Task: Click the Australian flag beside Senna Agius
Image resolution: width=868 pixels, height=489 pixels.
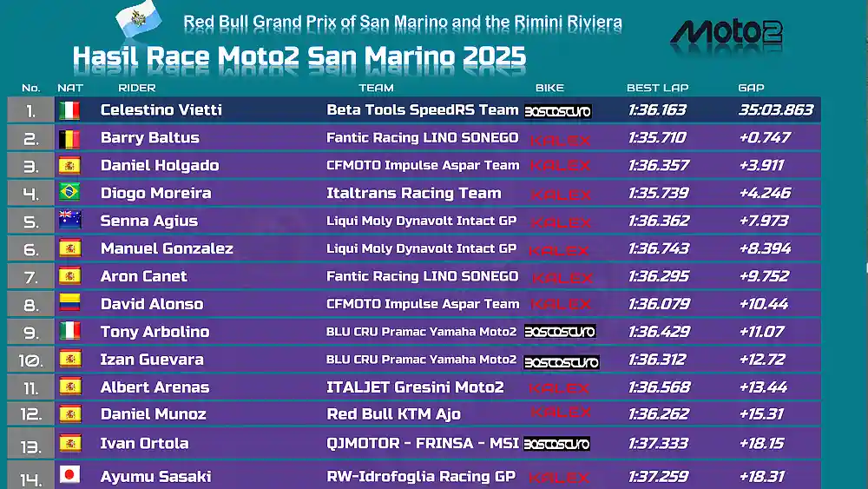Action: 69,220
